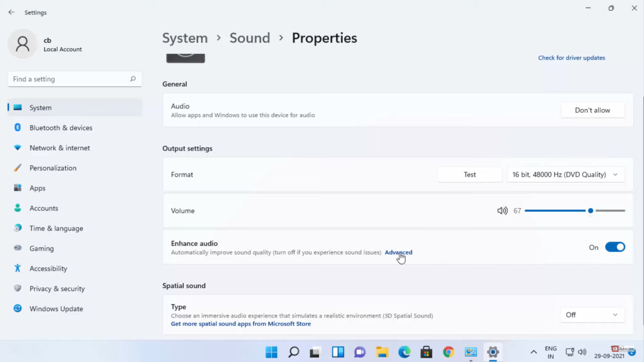Open Advanced enhance audio settings link
This screenshot has height=362, width=644.
[398, 252]
